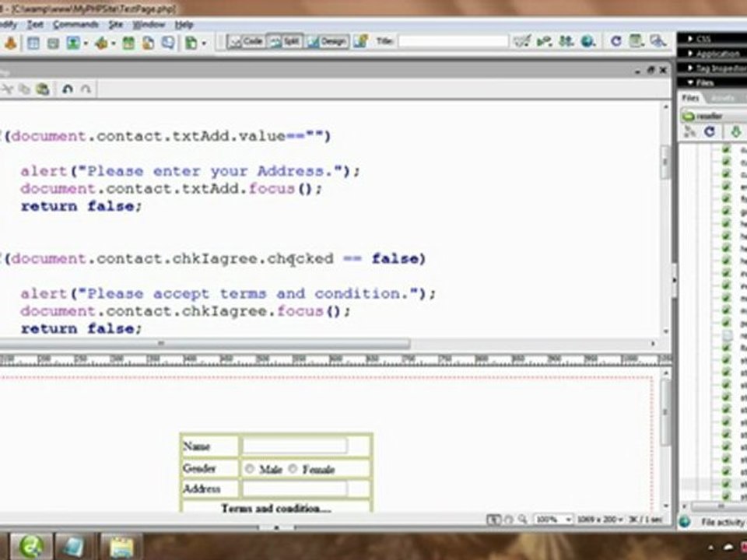Screen dimensions: 747x560
Task: Click the Validate Markup check icon
Action: [522, 41]
